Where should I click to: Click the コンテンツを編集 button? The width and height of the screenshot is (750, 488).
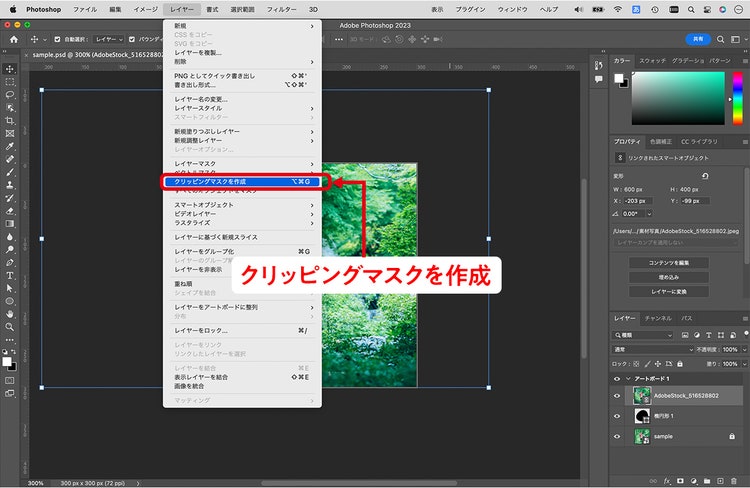669,263
